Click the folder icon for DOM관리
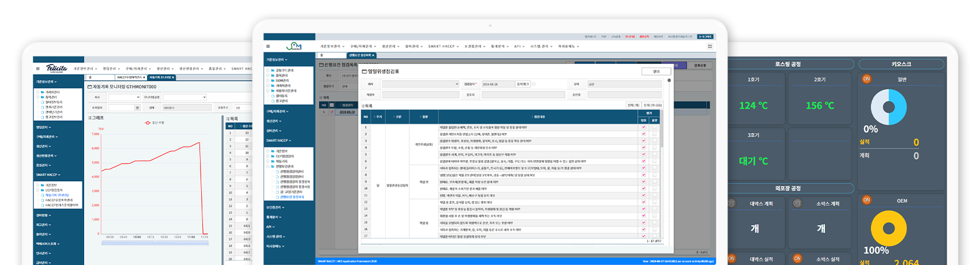 pos(273,81)
